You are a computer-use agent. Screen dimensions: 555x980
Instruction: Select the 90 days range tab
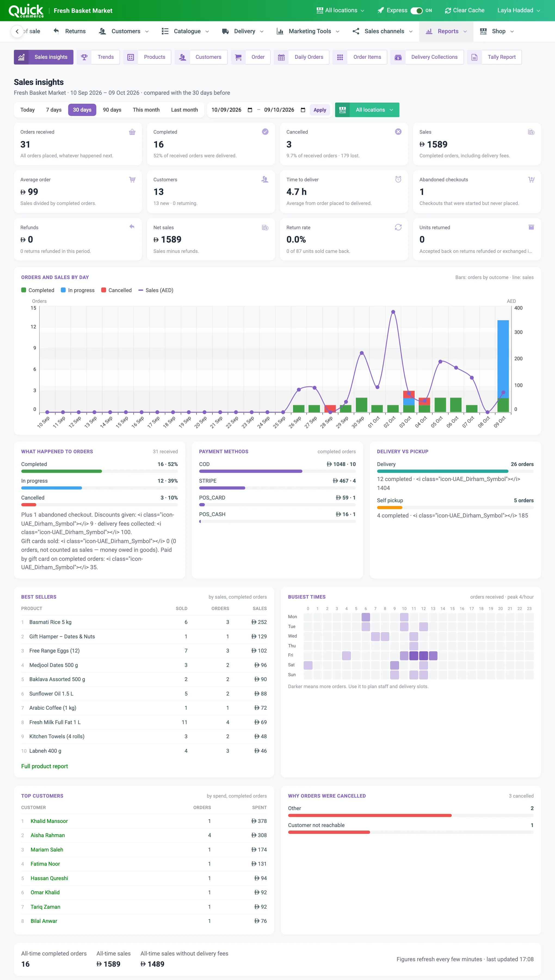tap(112, 110)
